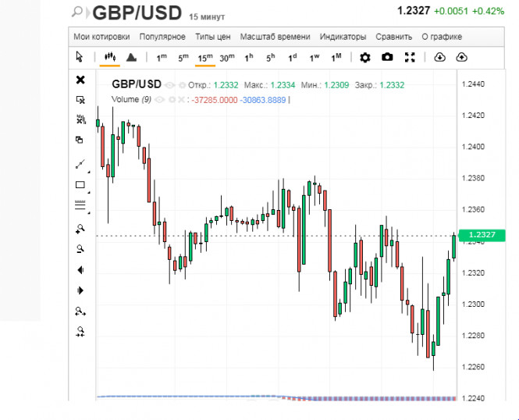519x420 pixels.
Task: Click Volume (9) indicator label
Action: coord(131,99)
